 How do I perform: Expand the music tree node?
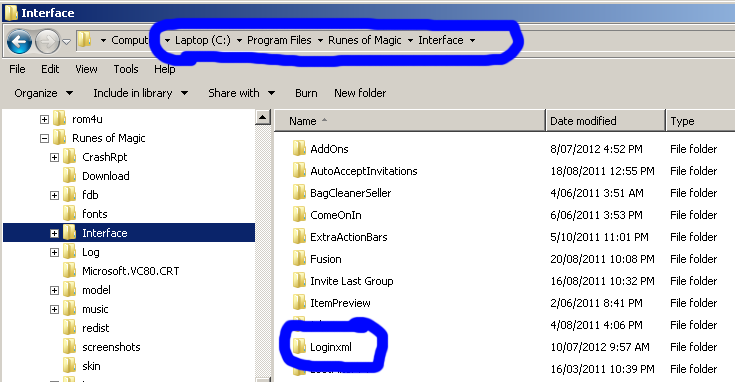point(54,309)
